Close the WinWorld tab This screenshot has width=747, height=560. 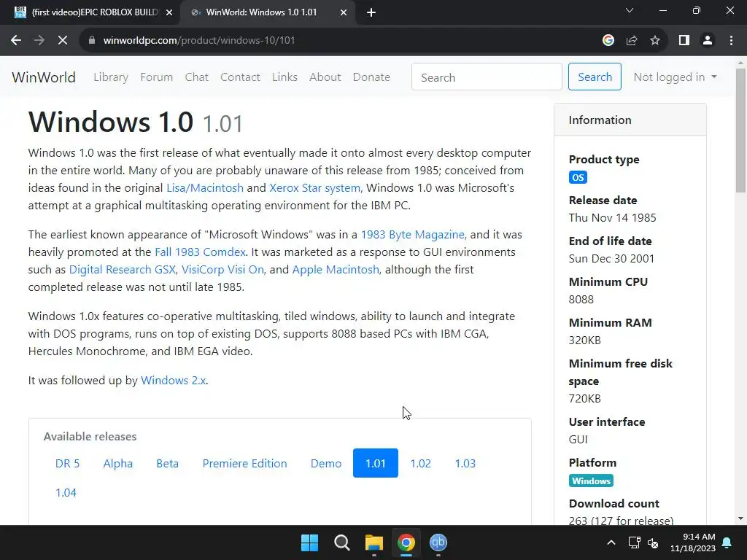pyautogui.click(x=344, y=13)
